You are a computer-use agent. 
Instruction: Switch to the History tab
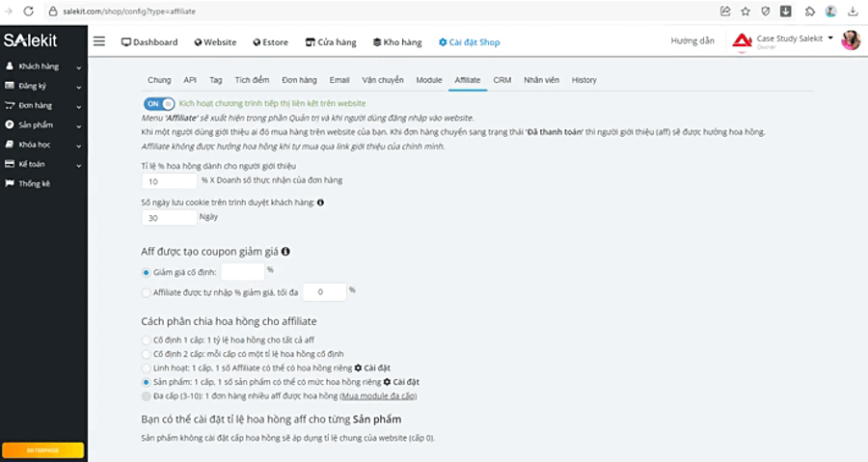[x=584, y=80]
